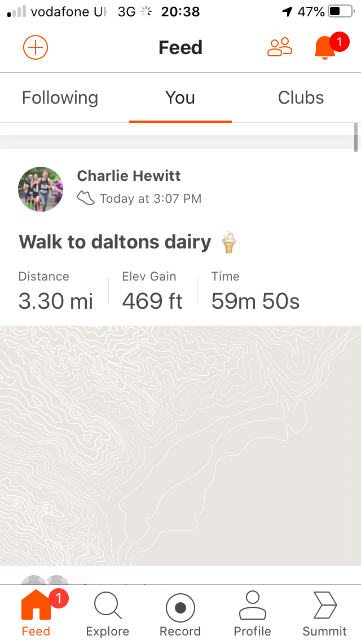Tap the Record button icon

pyautogui.click(x=180, y=607)
